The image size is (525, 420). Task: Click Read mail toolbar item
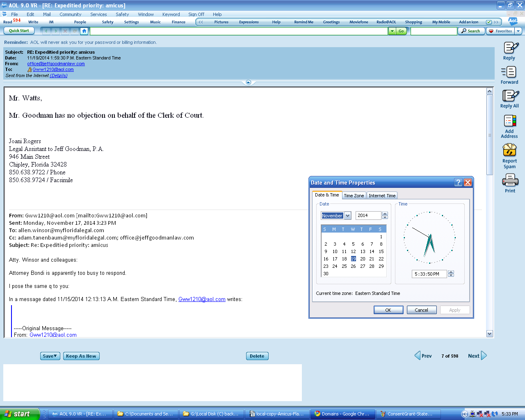coord(7,22)
